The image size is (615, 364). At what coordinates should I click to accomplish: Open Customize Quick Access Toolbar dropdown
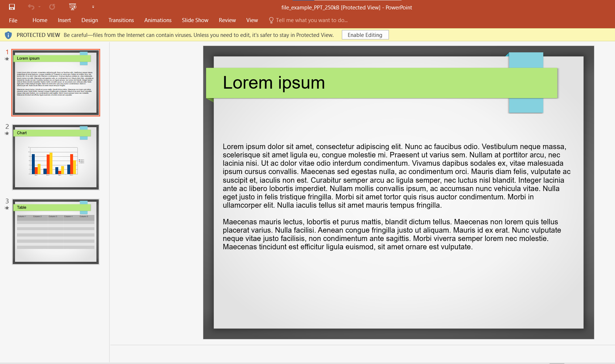pyautogui.click(x=93, y=7)
